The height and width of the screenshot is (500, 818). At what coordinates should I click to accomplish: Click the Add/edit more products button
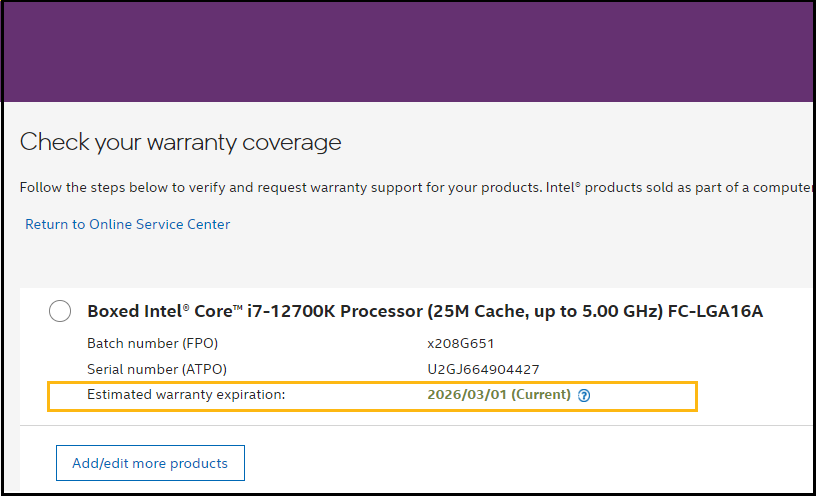click(x=150, y=463)
